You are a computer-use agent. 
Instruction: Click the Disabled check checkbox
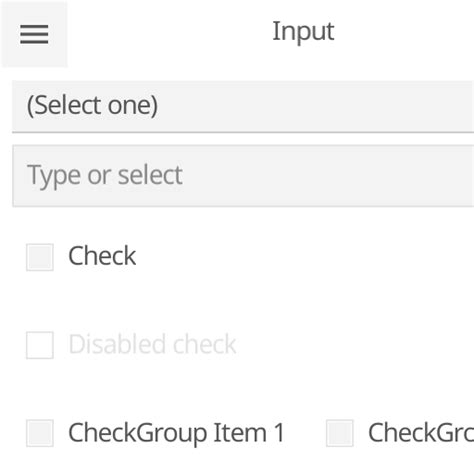[40, 345]
